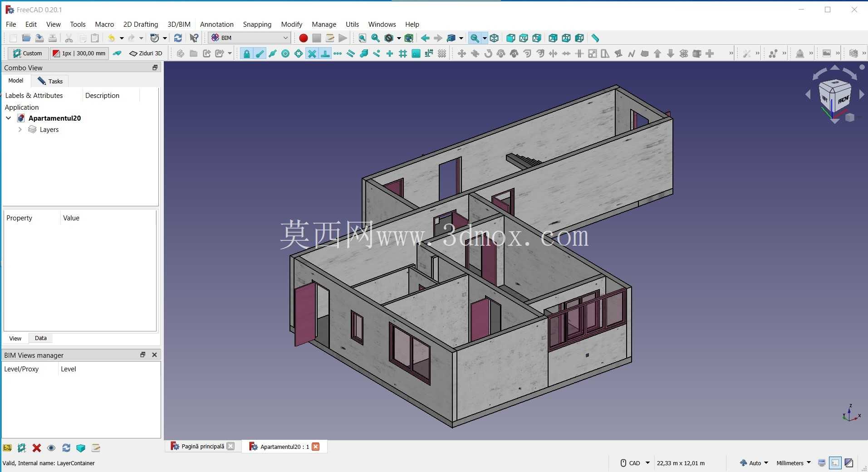Click the BIM Views eye isolate icon
The image size is (868, 472).
point(51,448)
